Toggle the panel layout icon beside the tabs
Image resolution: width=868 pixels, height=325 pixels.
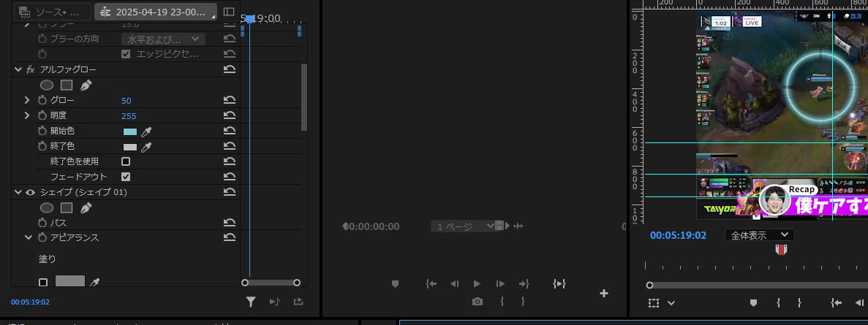[229, 12]
